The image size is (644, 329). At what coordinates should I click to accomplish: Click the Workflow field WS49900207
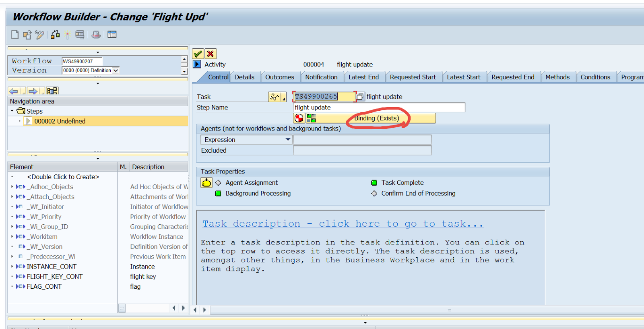82,61
